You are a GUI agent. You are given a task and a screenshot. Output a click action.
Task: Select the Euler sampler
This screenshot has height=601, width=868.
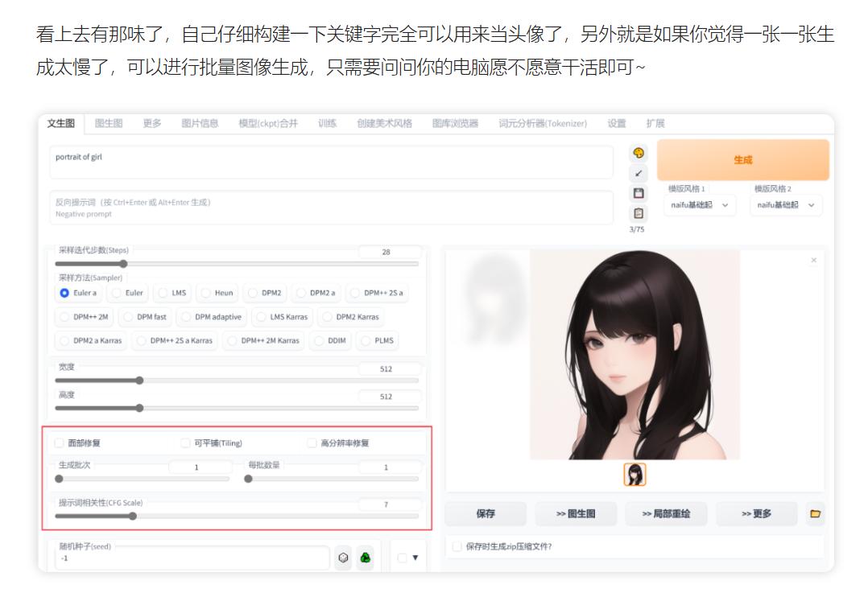click(127, 293)
